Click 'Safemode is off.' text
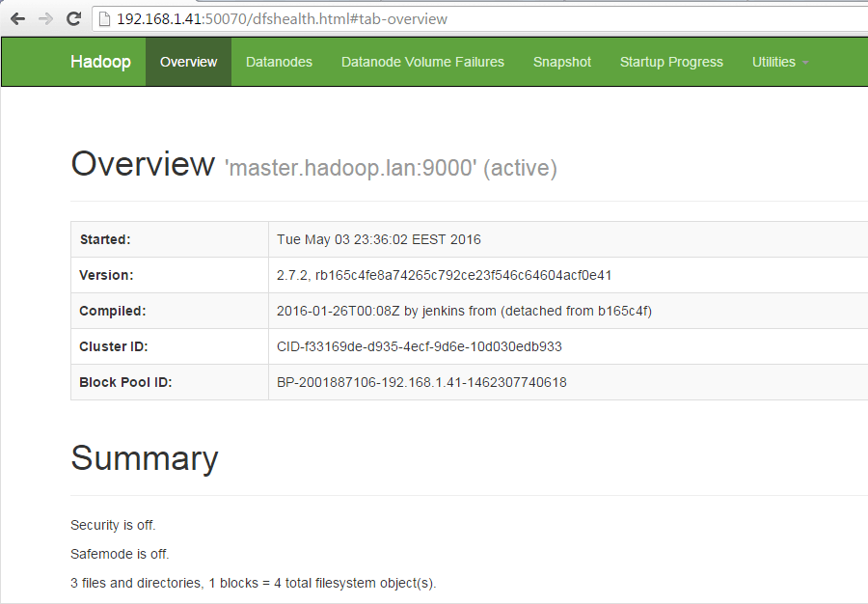This screenshot has height=604, width=868. [x=120, y=554]
